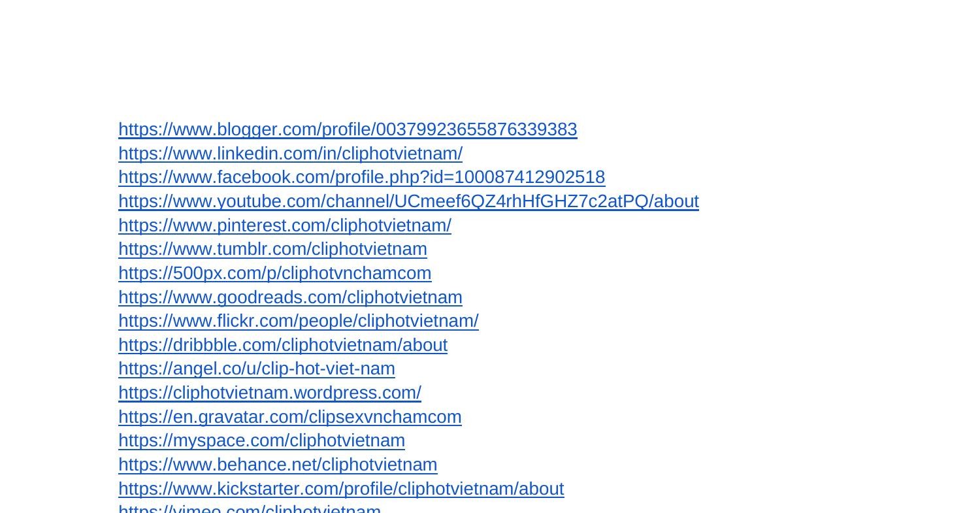Click the partially visible Vimeo link
980x513 pixels.
pos(249,508)
